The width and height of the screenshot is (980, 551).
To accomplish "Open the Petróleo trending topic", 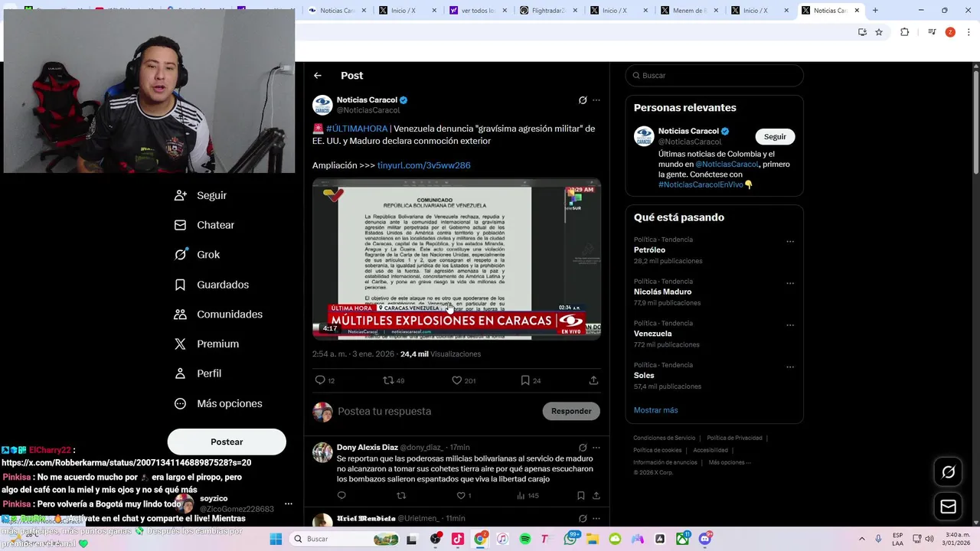I will point(649,250).
